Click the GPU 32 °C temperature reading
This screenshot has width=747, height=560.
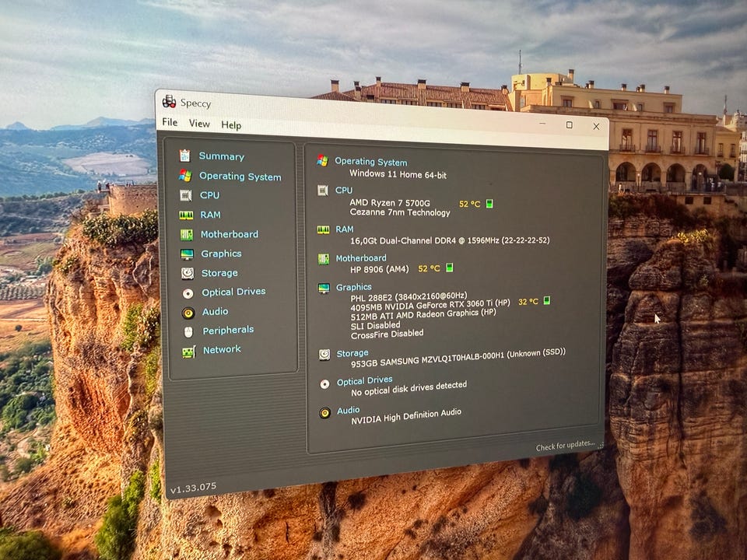pyautogui.click(x=528, y=302)
